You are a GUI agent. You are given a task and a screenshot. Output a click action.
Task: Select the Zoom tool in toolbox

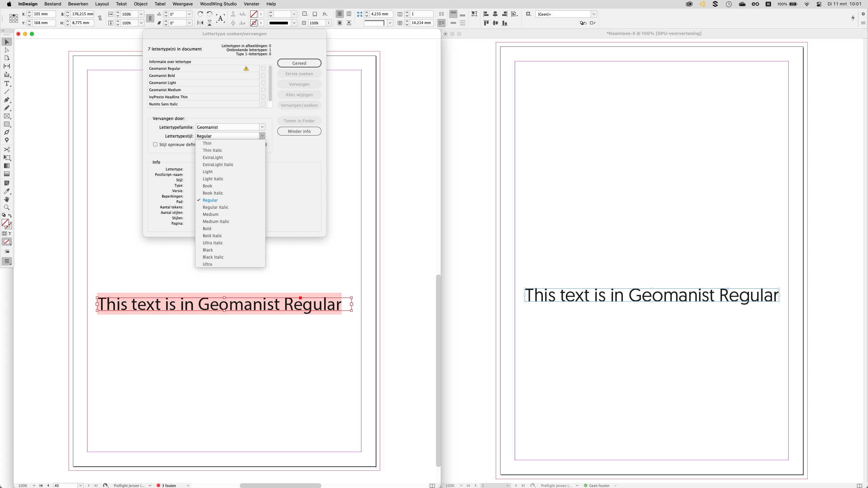(x=6, y=207)
